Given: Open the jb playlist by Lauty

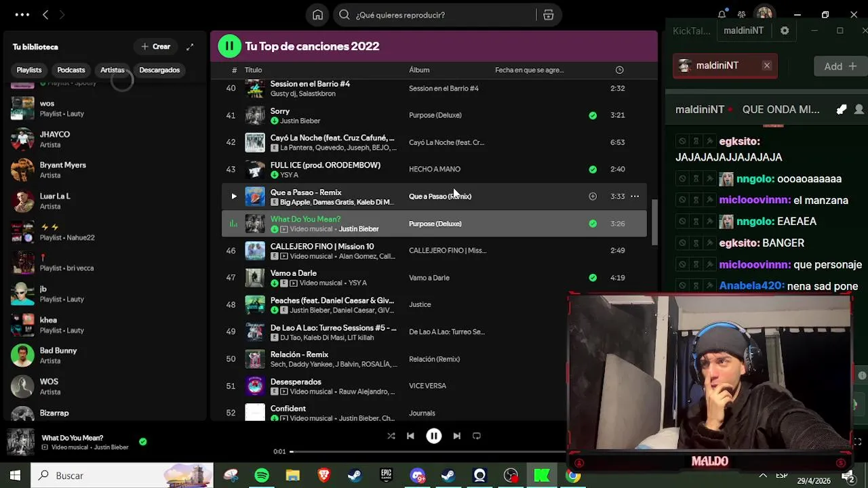Looking at the screenshot, I should [105, 294].
